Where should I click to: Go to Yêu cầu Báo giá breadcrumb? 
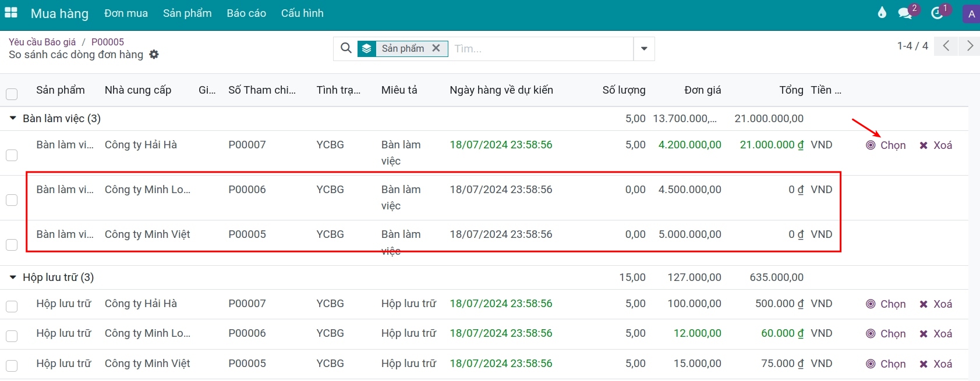point(42,42)
